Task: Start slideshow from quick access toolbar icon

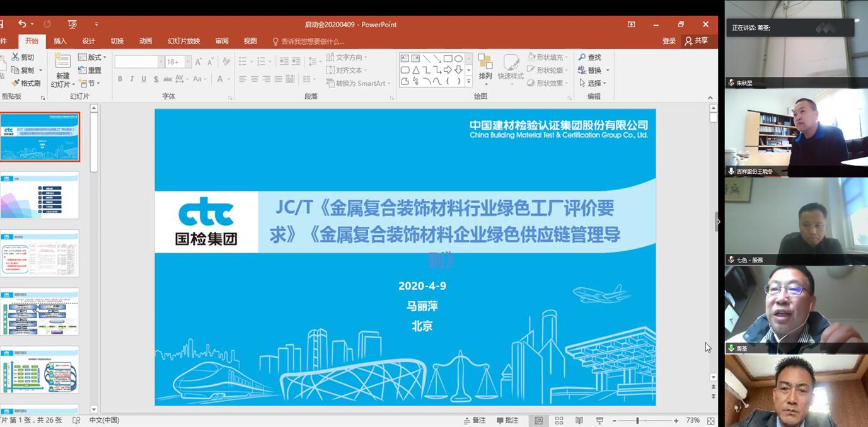Action: 72,24
